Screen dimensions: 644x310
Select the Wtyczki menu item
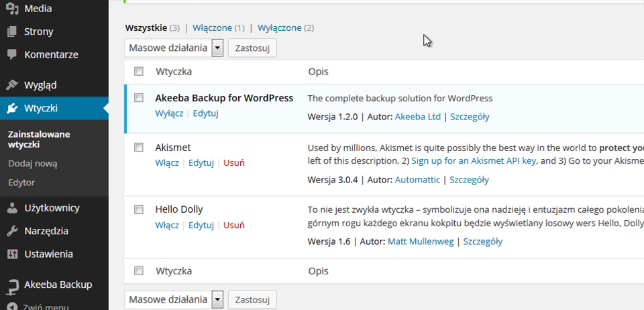point(54,109)
